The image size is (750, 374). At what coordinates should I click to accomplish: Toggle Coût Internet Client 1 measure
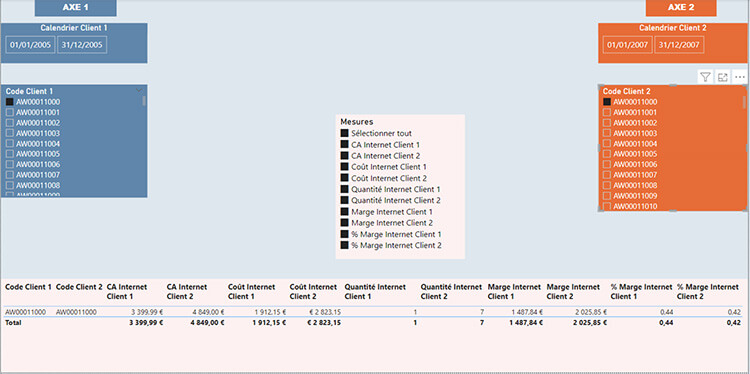pyautogui.click(x=344, y=167)
